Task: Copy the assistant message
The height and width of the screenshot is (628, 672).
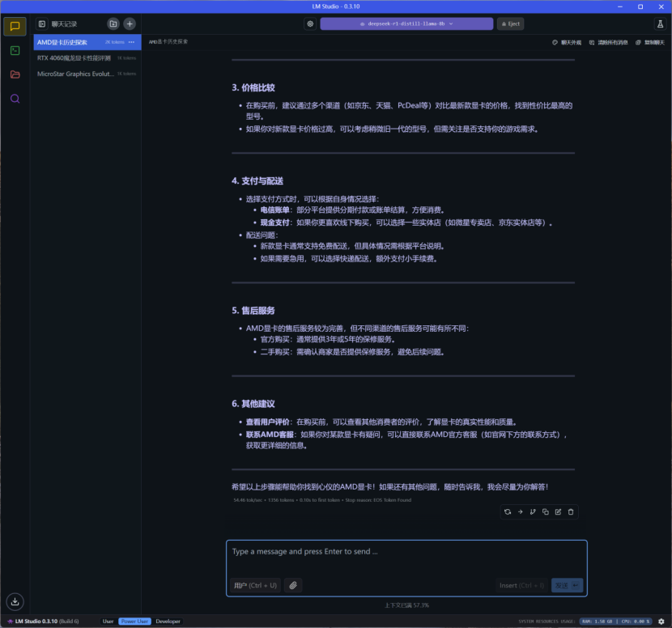Action: (546, 511)
